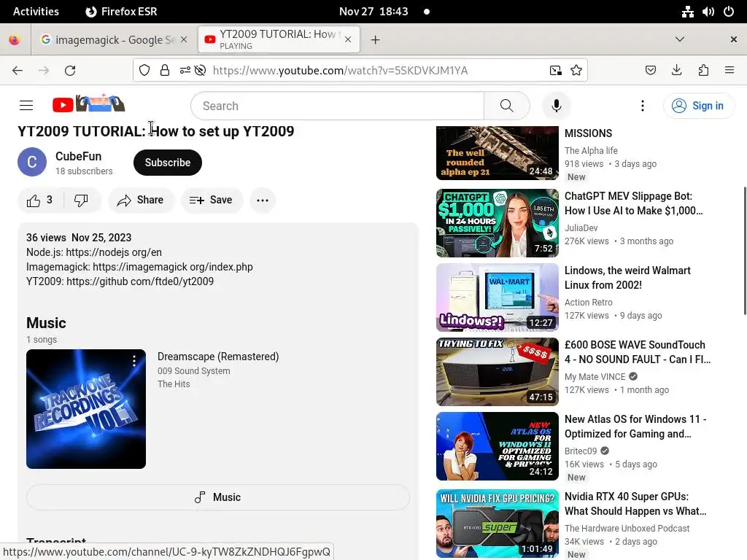Open the Firefox ESR app menu
The width and height of the screenshot is (747, 560).
point(121,12)
